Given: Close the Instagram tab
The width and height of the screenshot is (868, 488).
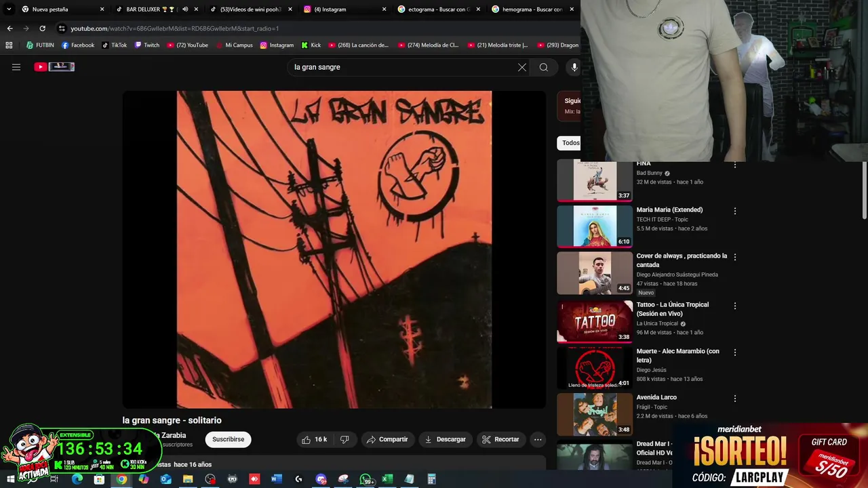Looking at the screenshot, I should point(384,9).
